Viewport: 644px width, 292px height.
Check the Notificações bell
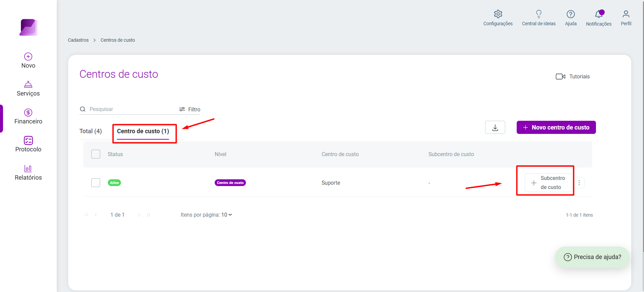click(x=599, y=14)
